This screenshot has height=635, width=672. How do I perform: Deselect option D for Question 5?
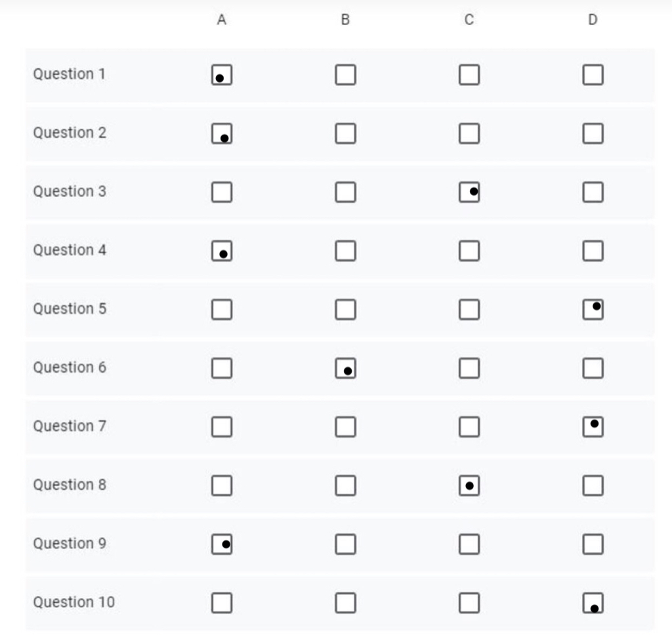(x=593, y=309)
